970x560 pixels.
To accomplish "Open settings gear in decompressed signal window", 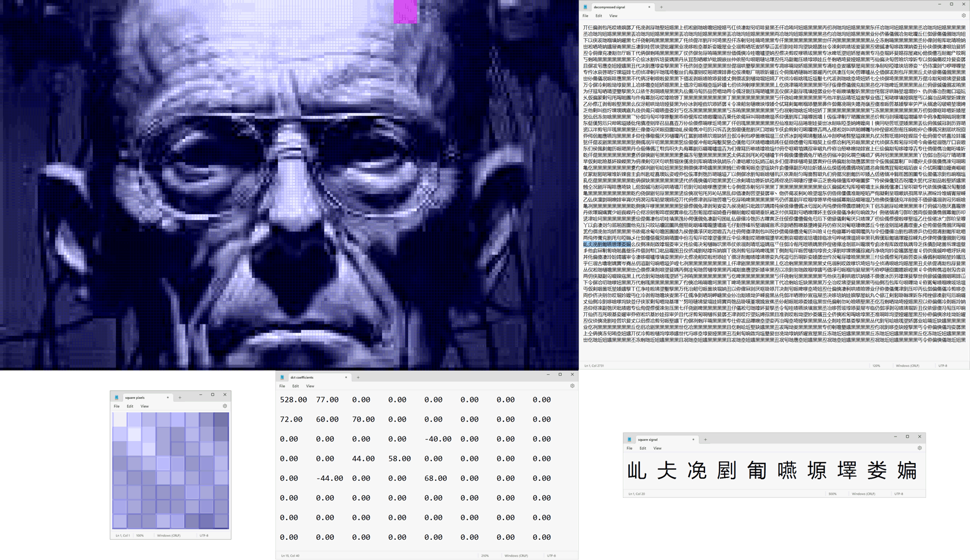I will click(x=964, y=16).
